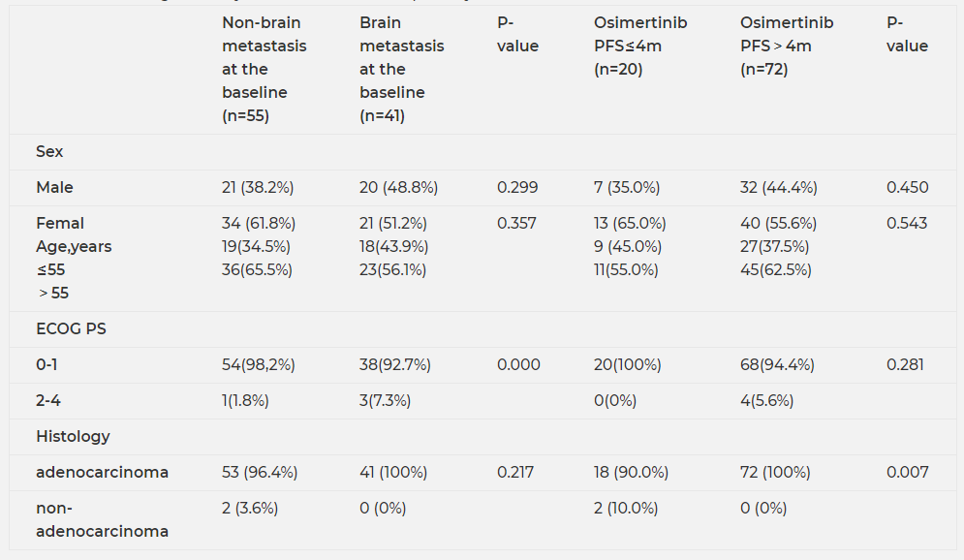Click the 2 (10.0%) cell
The height and width of the screenshot is (560, 964).
[x=625, y=508]
